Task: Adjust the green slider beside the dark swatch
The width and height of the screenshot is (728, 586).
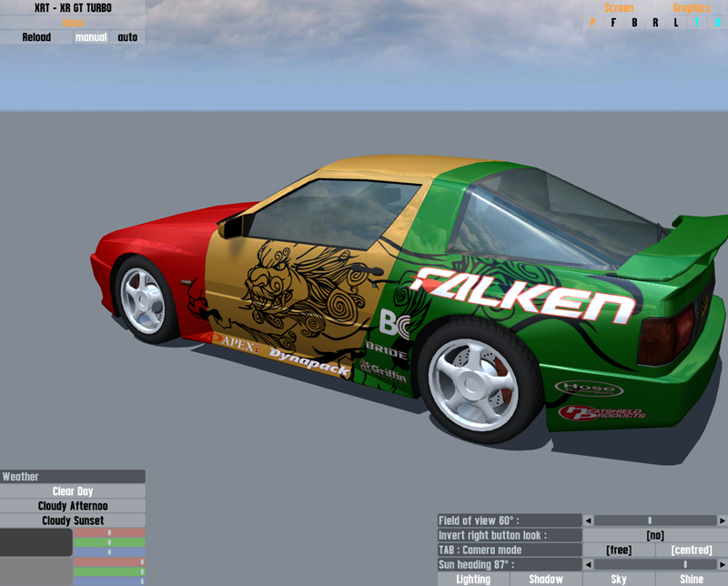Action: click(109, 542)
